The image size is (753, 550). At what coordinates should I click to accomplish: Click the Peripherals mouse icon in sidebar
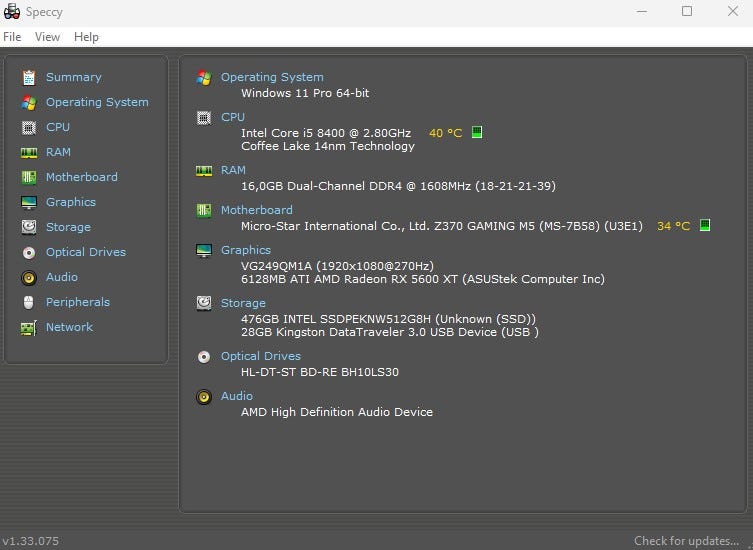point(28,302)
